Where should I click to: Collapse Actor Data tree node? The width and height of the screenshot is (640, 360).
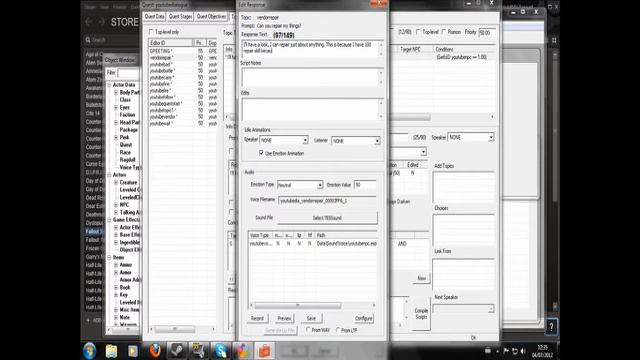(x=109, y=85)
